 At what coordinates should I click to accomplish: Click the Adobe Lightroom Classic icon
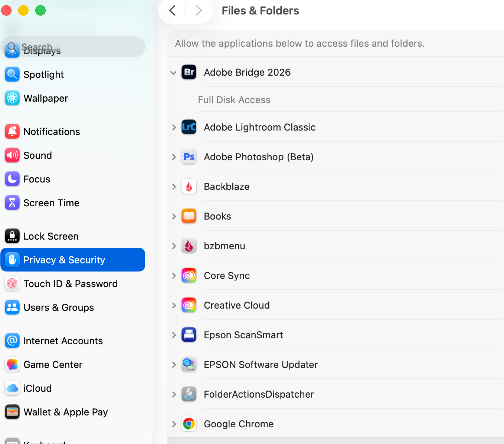[189, 127]
